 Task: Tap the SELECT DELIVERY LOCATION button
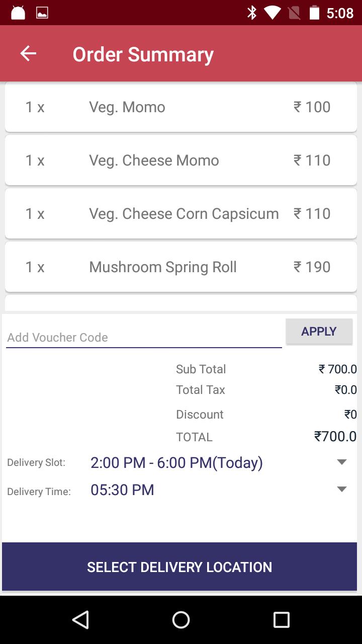pos(179,567)
